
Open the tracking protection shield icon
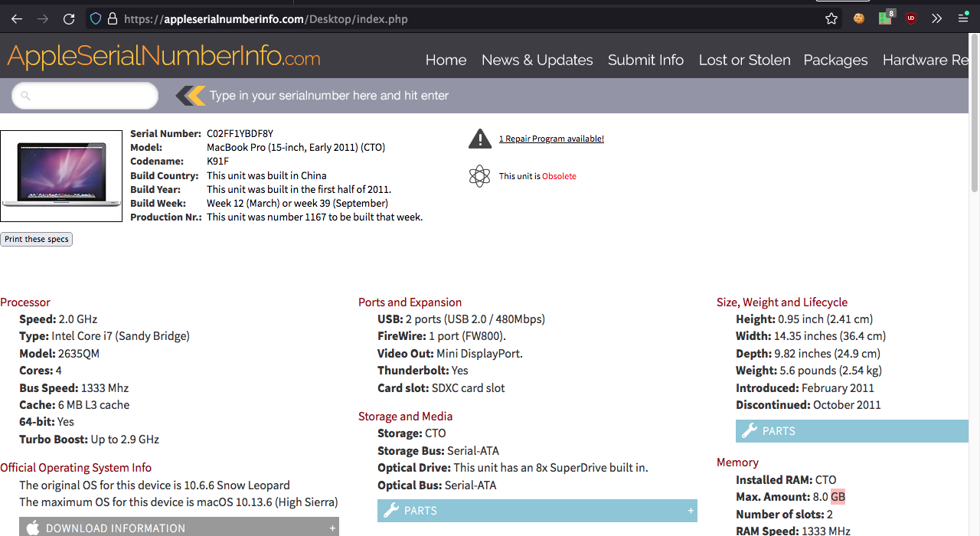(96, 18)
